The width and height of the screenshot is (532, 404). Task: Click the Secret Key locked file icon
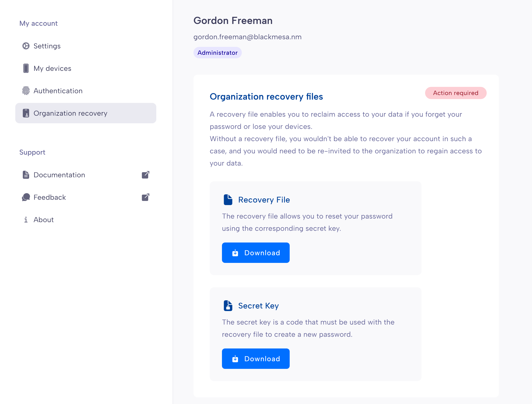pyautogui.click(x=228, y=306)
